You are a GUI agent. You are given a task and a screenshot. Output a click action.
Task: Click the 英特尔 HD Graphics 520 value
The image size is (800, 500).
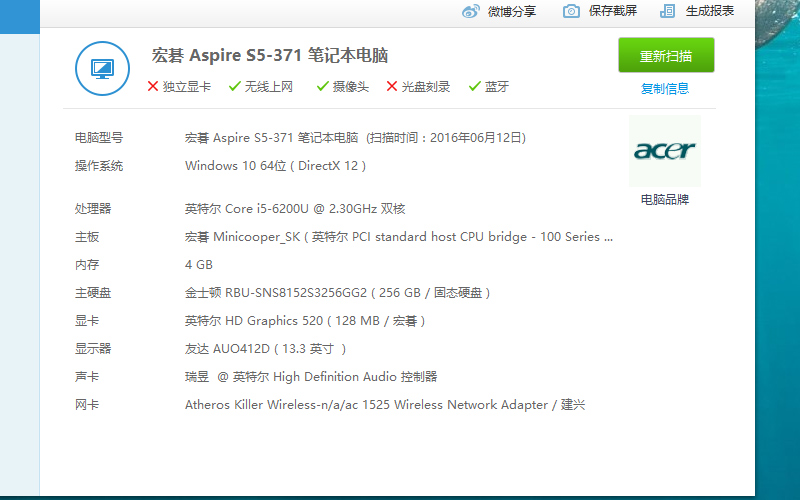pyautogui.click(x=305, y=321)
